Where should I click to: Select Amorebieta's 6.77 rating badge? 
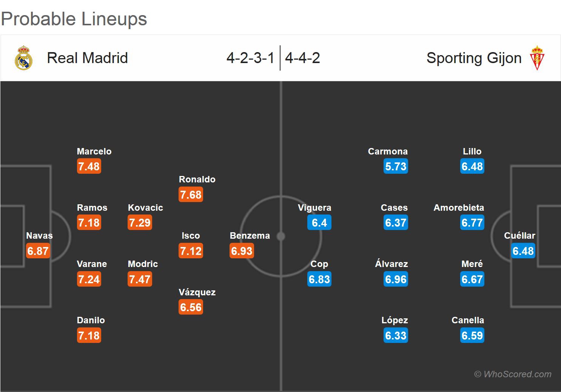point(472,223)
